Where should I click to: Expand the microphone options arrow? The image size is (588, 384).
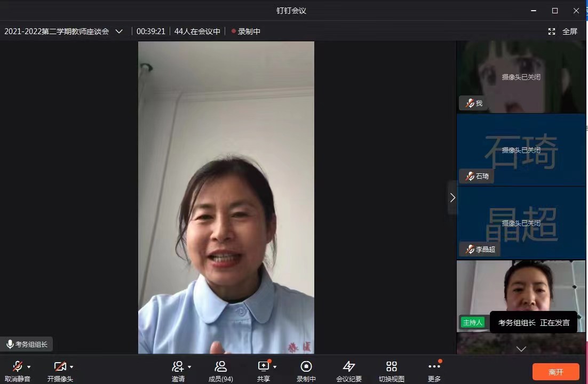pos(29,367)
